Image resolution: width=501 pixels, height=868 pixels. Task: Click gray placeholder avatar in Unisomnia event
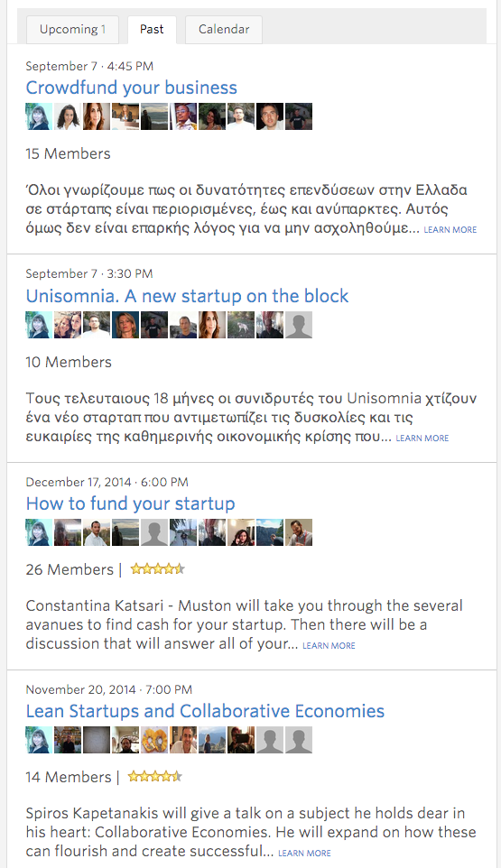pos(299,325)
